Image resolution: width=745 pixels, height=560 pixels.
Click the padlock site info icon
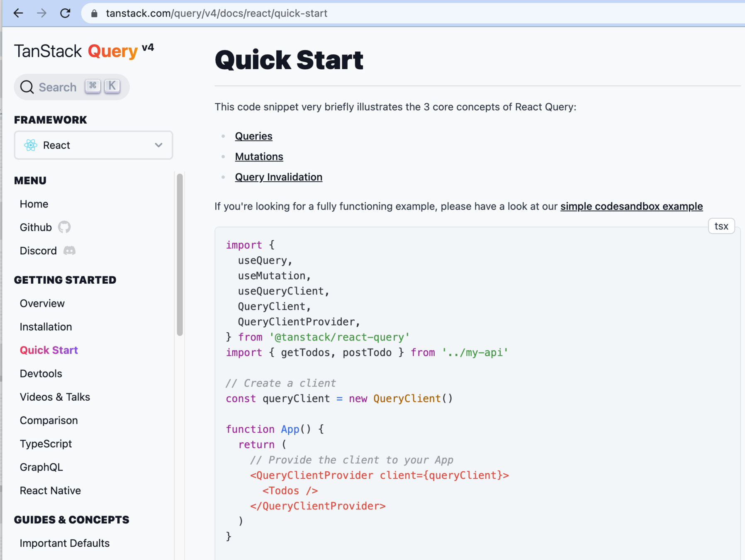94,14
